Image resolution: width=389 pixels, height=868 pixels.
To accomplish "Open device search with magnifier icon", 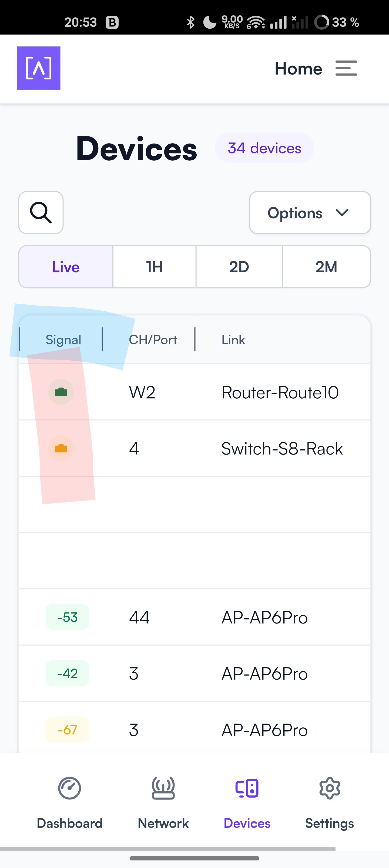I will click(x=41, y=213).
